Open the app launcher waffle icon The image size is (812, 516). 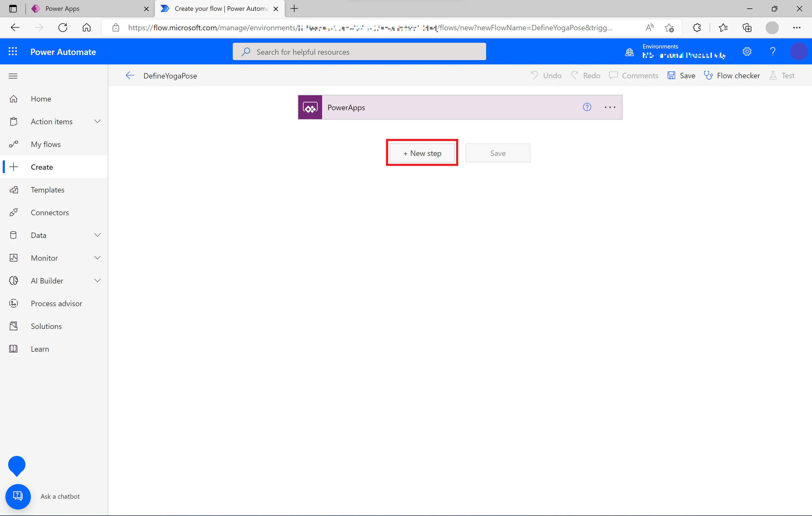[13, 51]
